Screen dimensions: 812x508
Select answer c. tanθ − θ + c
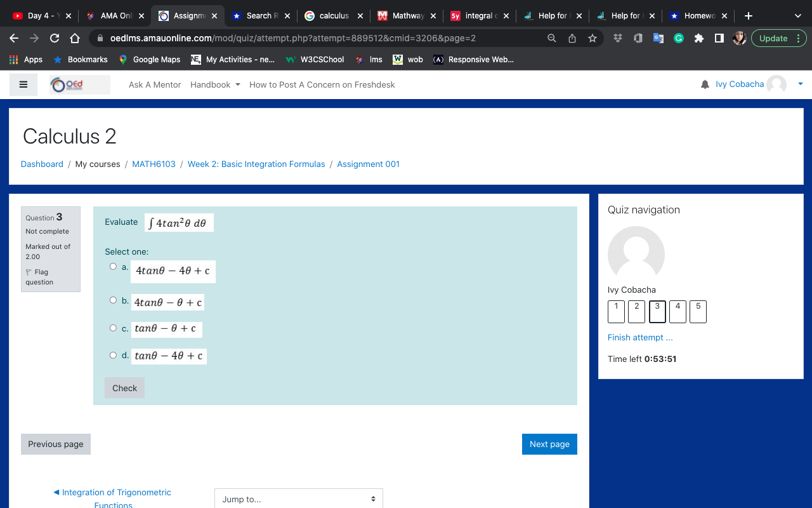[x=113, y=328]
